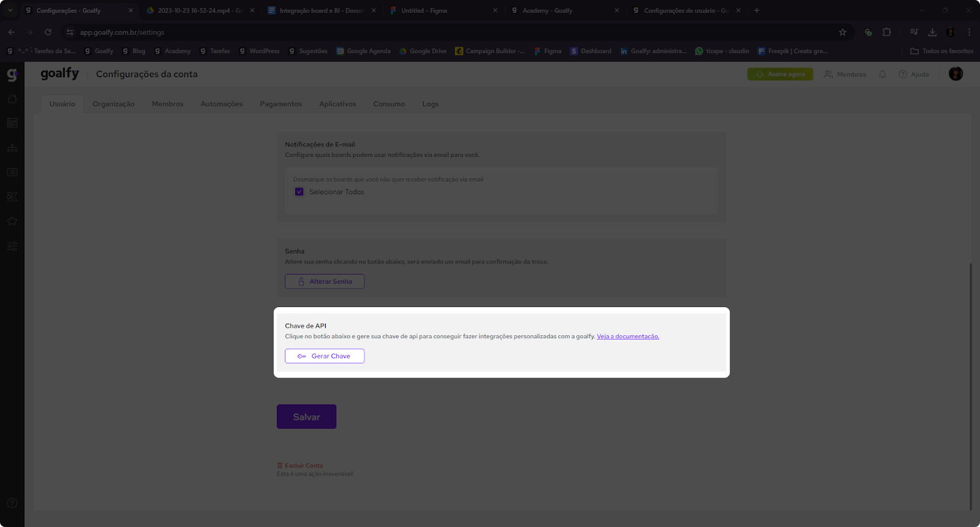Screen dimensions: 980x527
Task: Click the page vertical scrollbar
Action: coord(971,386)
